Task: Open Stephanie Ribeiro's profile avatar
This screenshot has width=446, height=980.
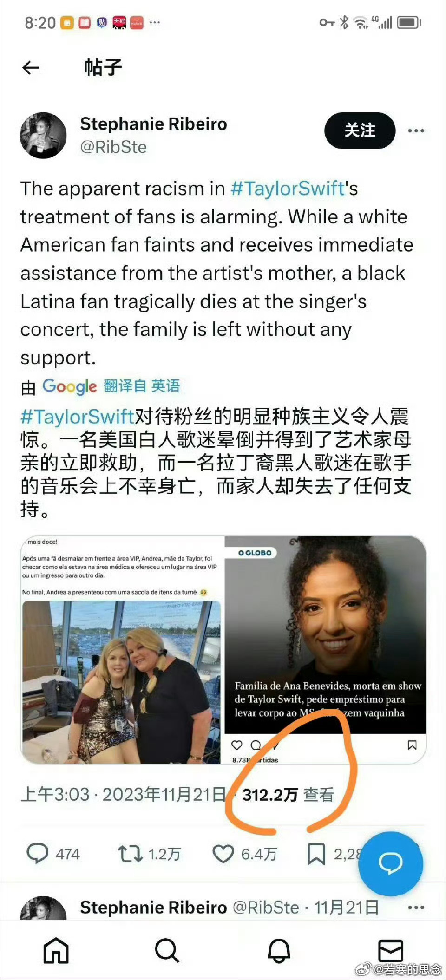Action: (x=43, y=135)
